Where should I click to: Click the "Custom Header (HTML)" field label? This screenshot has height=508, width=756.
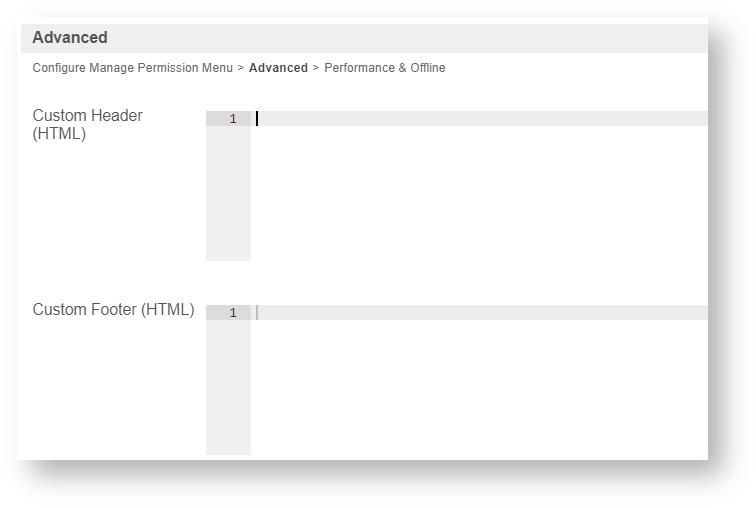coord(88,125)
